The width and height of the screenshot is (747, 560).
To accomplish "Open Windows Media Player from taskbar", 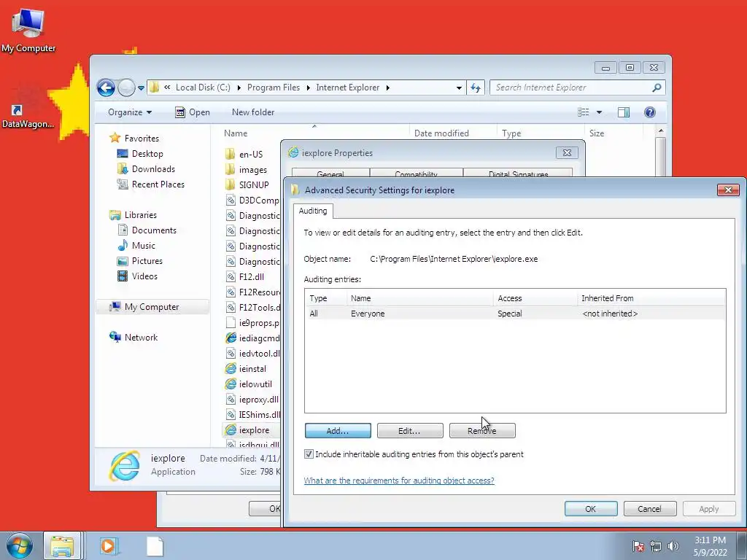I will click(x=108, y=545).
